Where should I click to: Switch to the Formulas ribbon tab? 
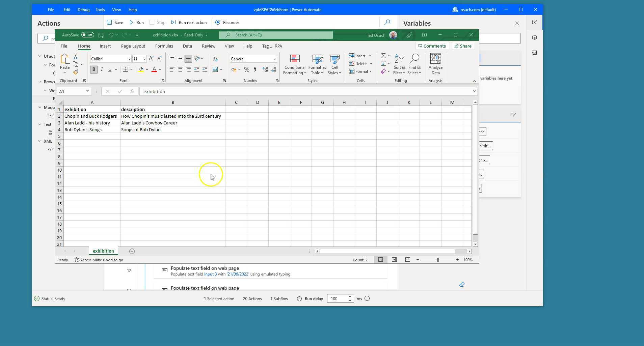(x=164, y=46)
